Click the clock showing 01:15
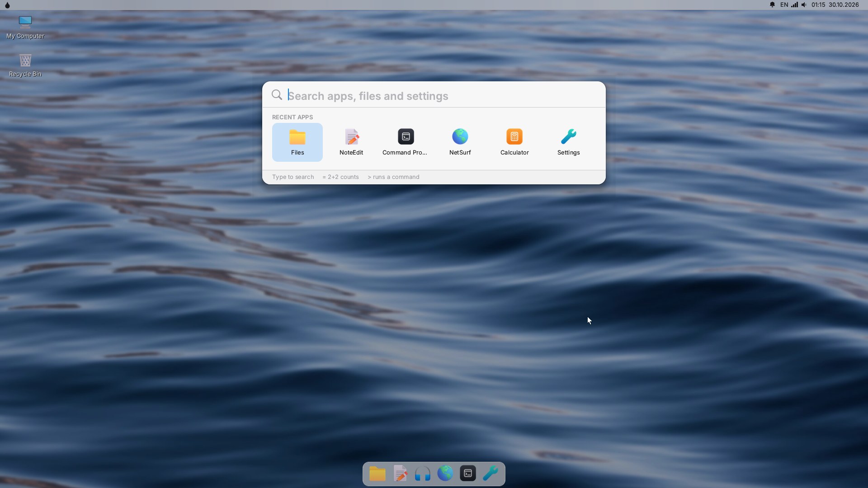 click(x=818, y=5)
